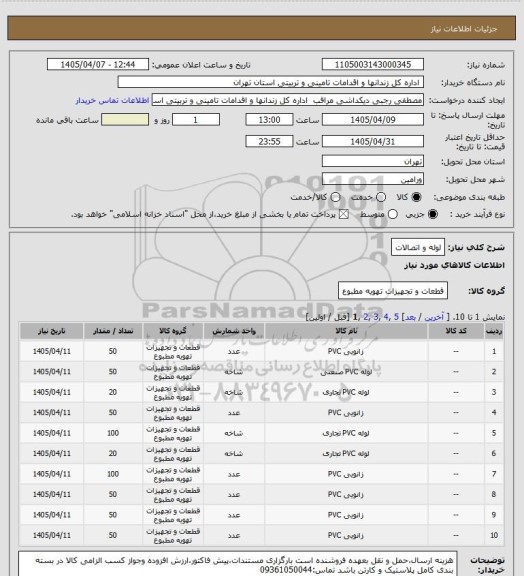Click the کد کالا column header
The height and width of the screenshot is (576, 524).
[x=456, y=331]
